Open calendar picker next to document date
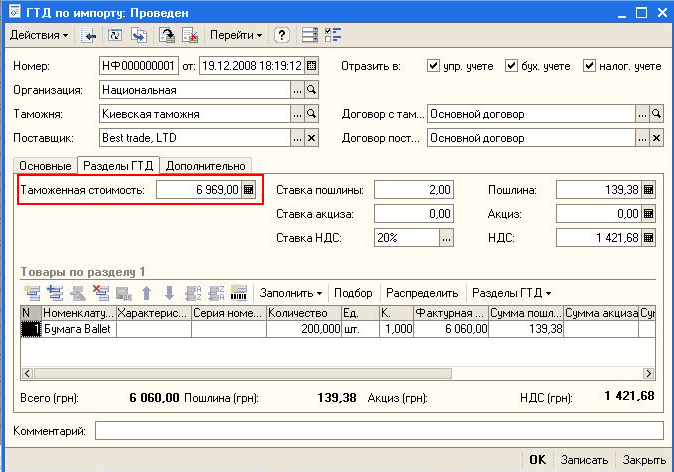The image size is (674, 472). (x=311, y=66)
